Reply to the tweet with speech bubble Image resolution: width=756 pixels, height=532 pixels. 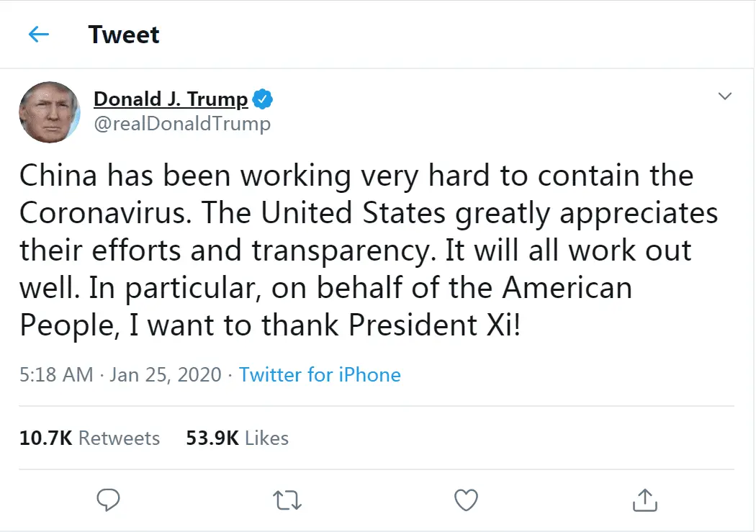coord(107,499)
